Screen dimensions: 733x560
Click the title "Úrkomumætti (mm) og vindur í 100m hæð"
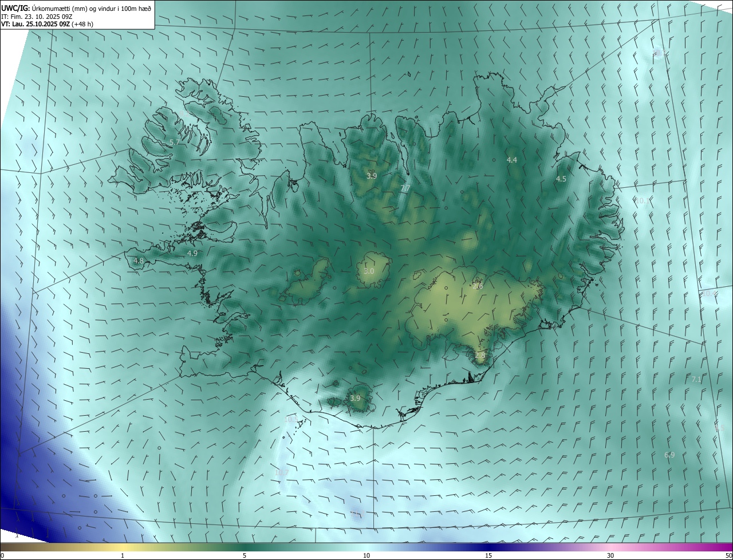pyautogui.click(x=90, y=9)
